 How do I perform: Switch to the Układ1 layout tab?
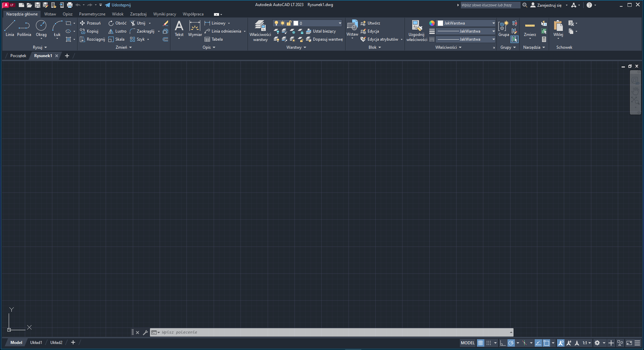click(x=36, y=343)
